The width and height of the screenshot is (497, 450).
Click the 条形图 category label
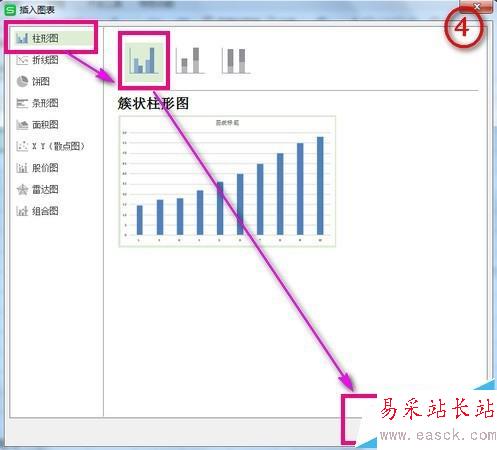click(45, 103)
